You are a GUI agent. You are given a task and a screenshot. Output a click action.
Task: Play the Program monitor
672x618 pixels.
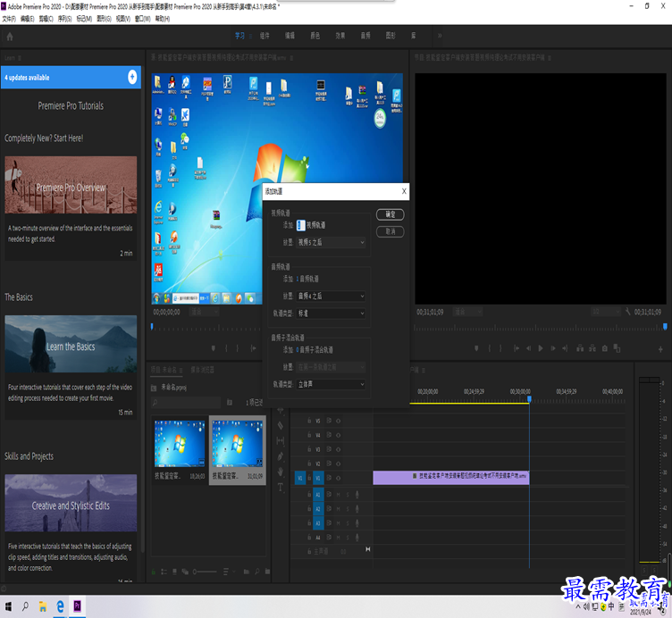coord(541,348)
